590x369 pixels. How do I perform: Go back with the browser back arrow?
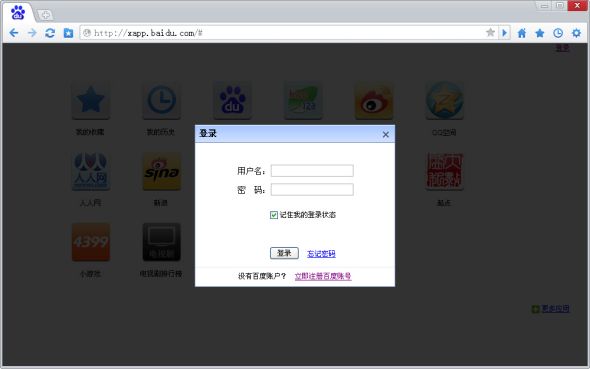14,33
